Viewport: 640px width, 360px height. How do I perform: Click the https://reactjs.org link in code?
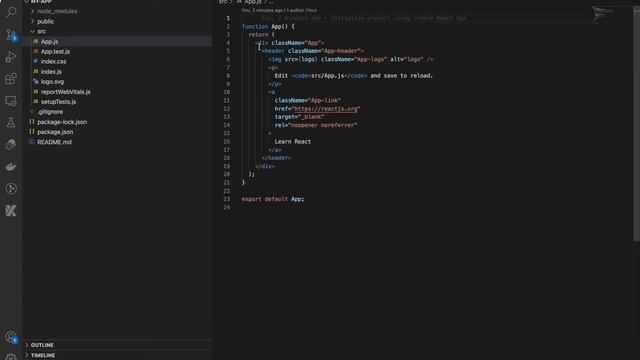326,109
